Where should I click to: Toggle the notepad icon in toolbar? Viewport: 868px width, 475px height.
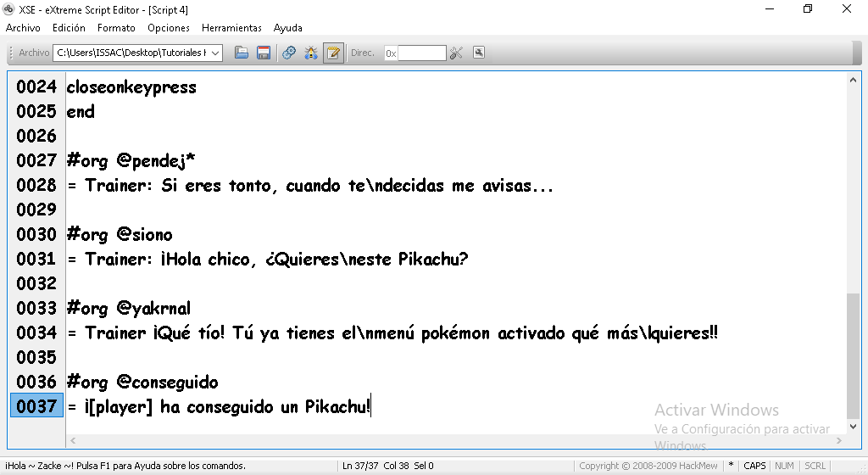pyautogui.click(x=333, y=53)
